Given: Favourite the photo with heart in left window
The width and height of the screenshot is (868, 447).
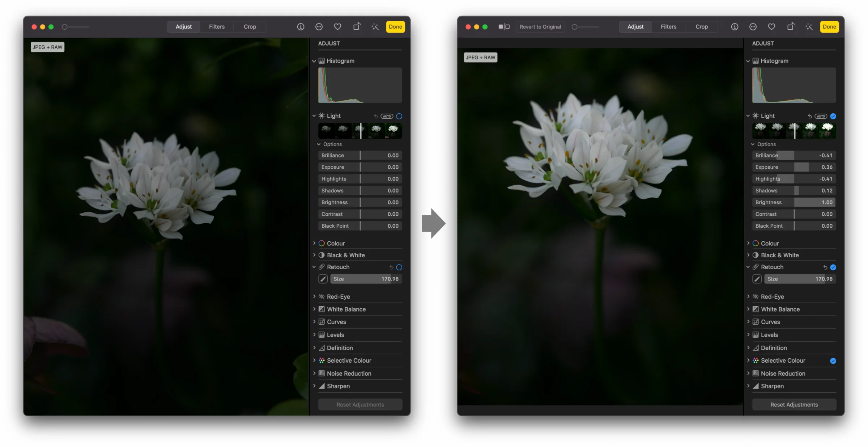Looking at the screenshot, I should 337,27.
